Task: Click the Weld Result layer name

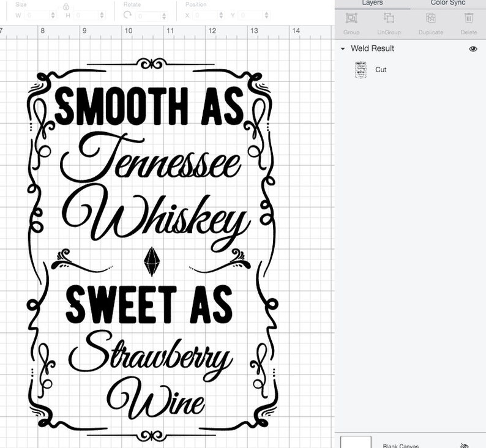Action: pos(372,48)
